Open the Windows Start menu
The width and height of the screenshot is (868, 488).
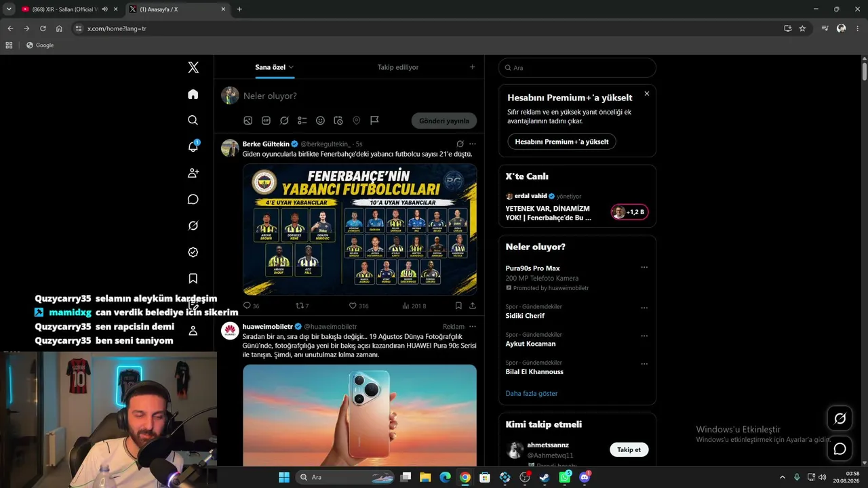click(284, 477)
